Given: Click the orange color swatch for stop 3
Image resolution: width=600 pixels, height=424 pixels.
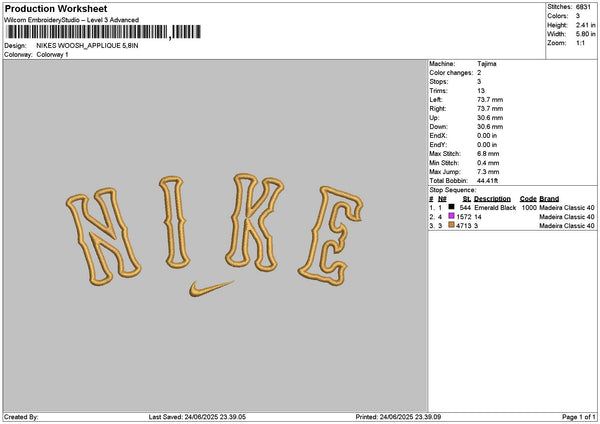Looking at the screenshot, I should (x=452, y=225).
